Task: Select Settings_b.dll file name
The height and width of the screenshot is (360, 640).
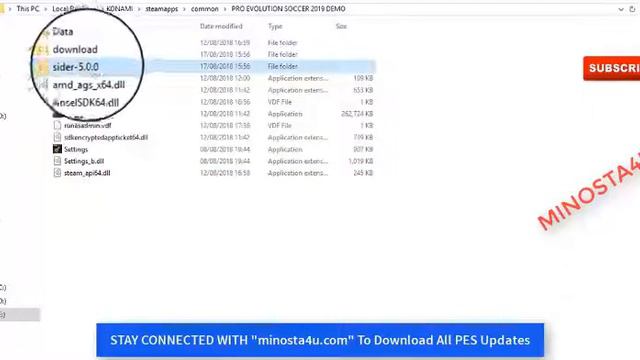Action: [84, 161]
